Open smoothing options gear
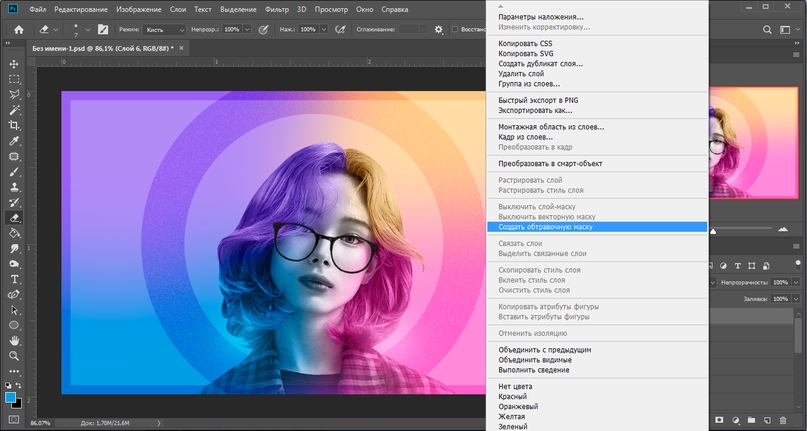Viewport: 807px width, 431px height. point(438,29)
